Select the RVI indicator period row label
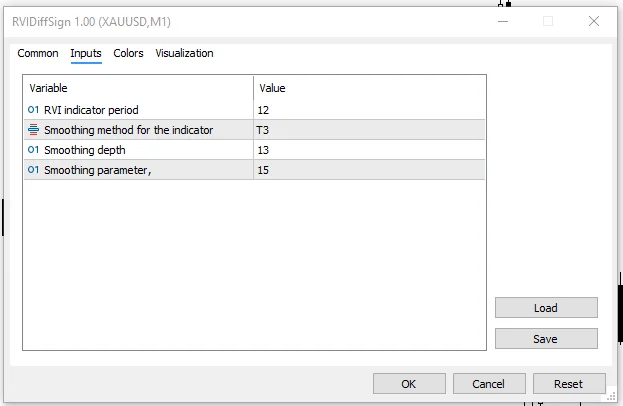Screen dimensions: 623x406 (x=91, y=110)
